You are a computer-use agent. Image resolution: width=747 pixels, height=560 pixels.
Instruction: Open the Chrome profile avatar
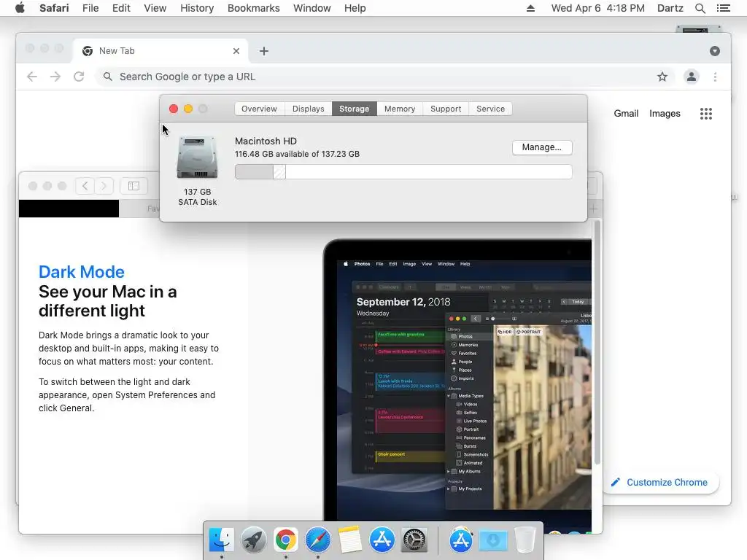click(692, 77)
